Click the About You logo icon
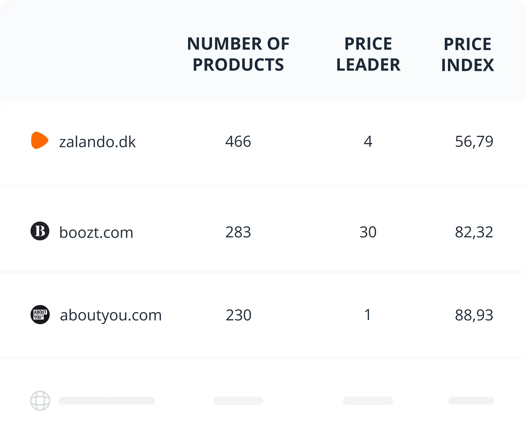Image resolution: width=525 pixels, height=443 pixels. coord(40,315)
